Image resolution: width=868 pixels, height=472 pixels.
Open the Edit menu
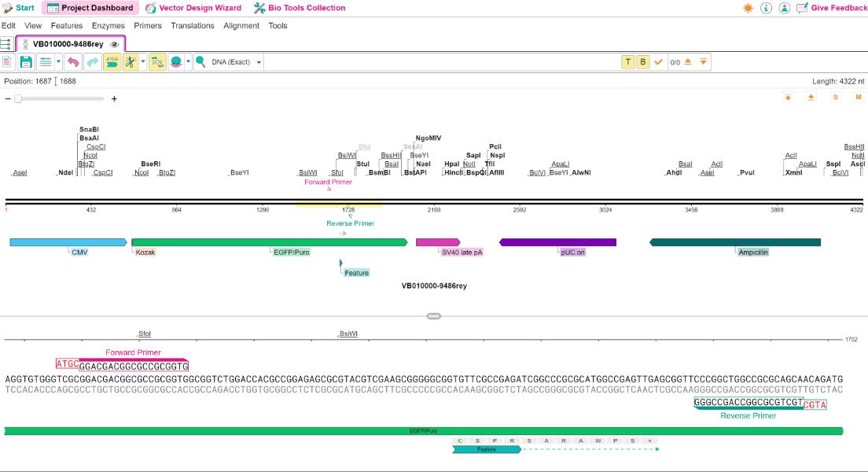(9, 25)
